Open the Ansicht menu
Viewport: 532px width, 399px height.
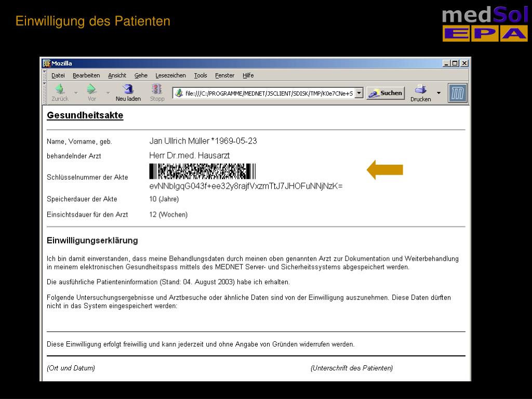(x=117, y=75)
